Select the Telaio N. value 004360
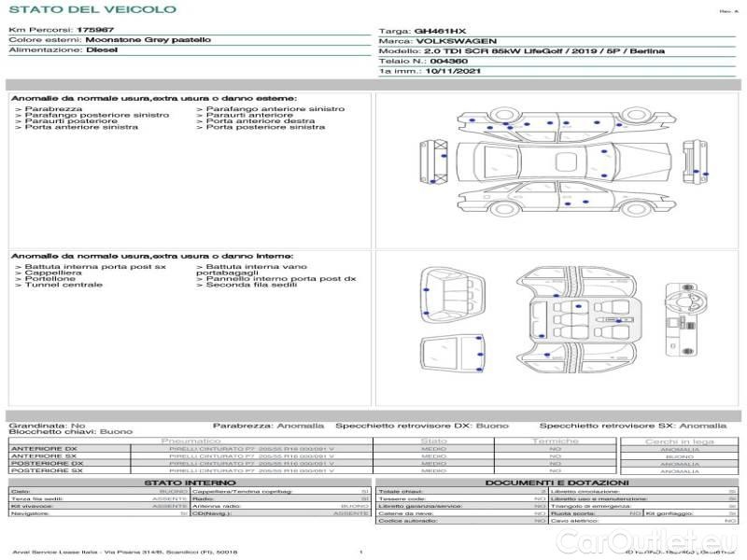Image resolution: width=747 pixels, height=560 pixels. 448,61
